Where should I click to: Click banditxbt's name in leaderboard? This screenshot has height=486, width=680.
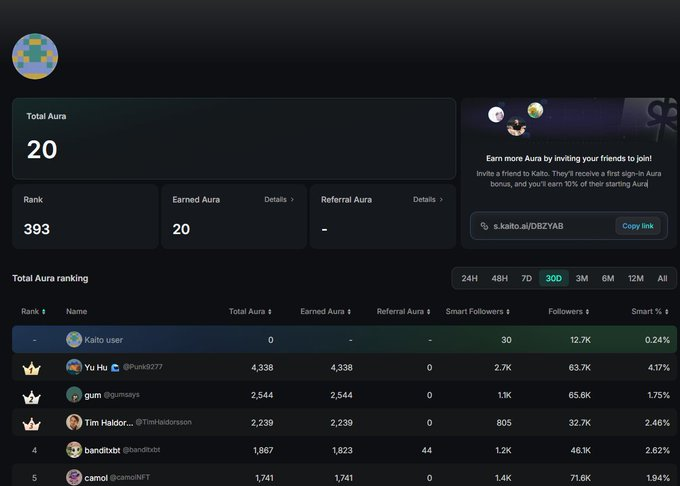102,450
